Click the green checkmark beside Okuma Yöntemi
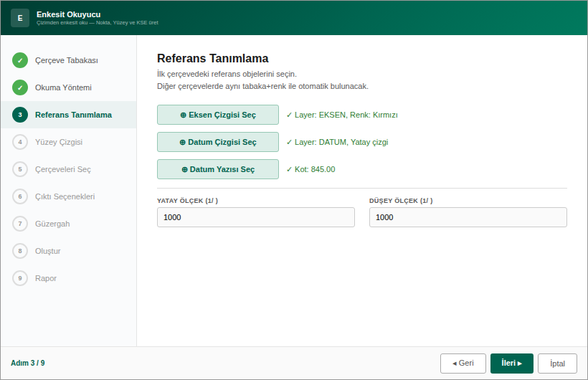The height and width of the screenshot is (380, 588). click(x=20, y=87)
